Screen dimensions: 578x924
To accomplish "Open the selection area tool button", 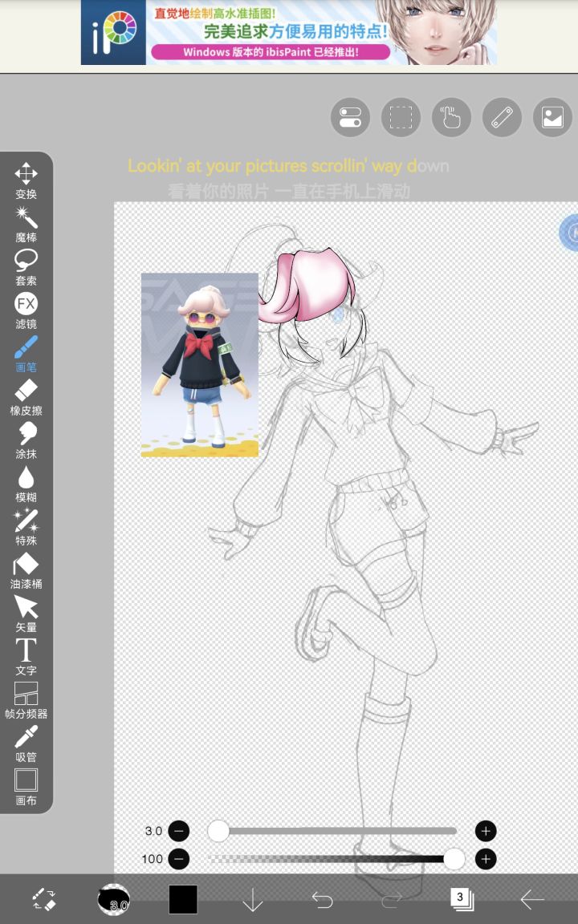I will pyautogui.click(x=401, y=117).
